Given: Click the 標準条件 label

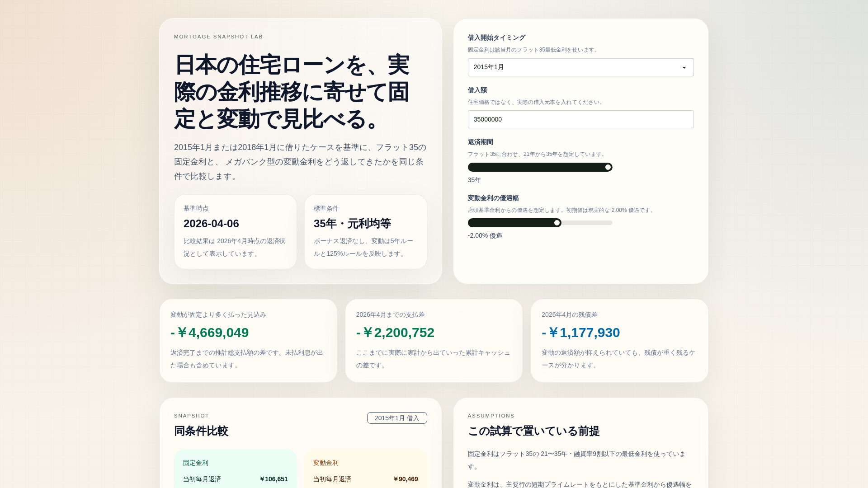Looking at the screenshot, I should pyautogui.click(x=326, y=208).
